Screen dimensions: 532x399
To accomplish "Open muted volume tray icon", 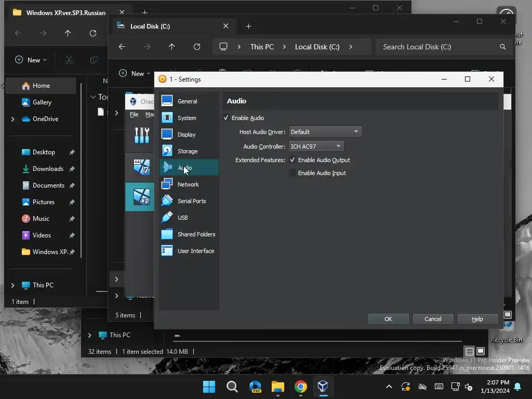I will pos(469,387).
